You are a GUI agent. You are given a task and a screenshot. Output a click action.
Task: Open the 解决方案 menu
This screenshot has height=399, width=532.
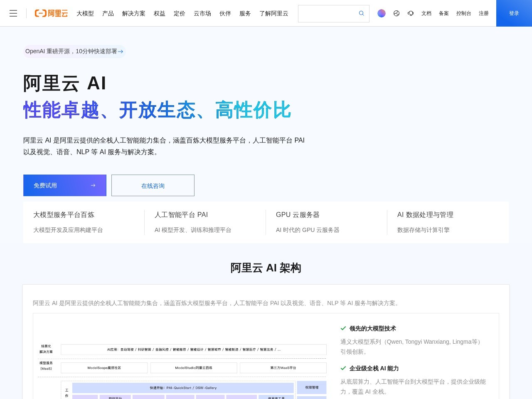click(134, 13)
